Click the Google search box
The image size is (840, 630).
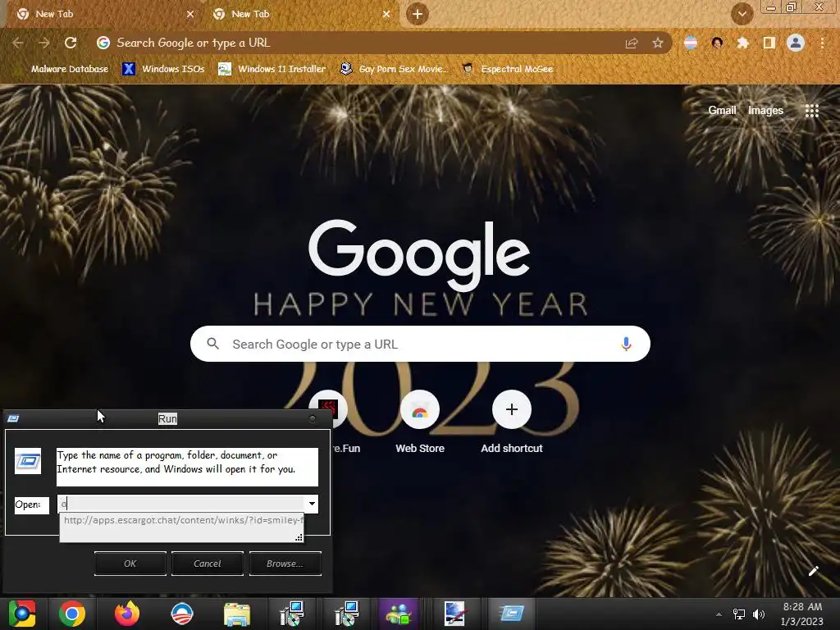point(420,344)
